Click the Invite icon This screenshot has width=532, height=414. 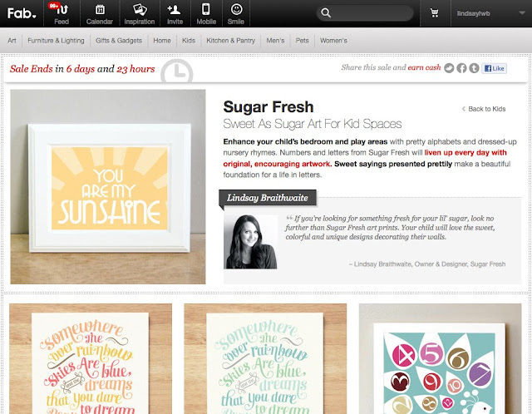pos(175,14)
